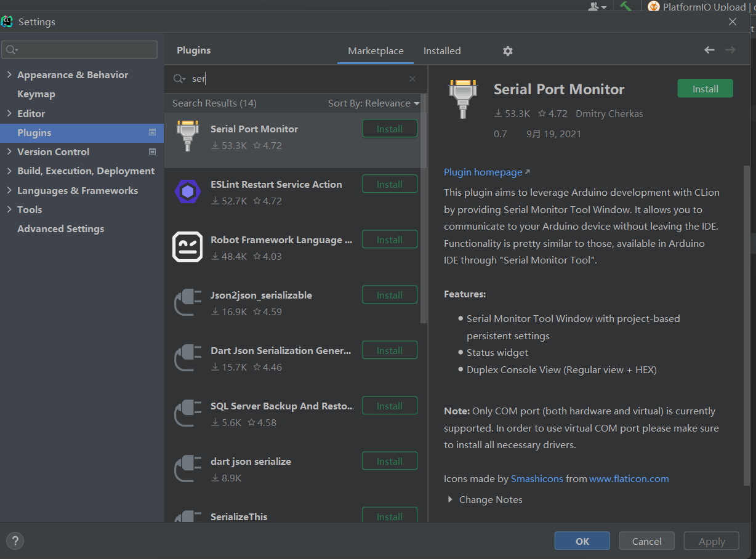Open the Sort By: Relevance dropdown
756x559 pixels.
pos(374,103)
